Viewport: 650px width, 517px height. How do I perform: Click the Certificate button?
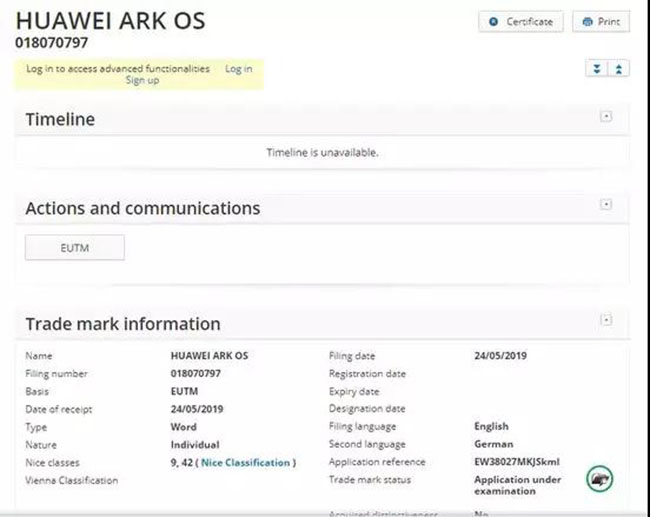[520, 22]
